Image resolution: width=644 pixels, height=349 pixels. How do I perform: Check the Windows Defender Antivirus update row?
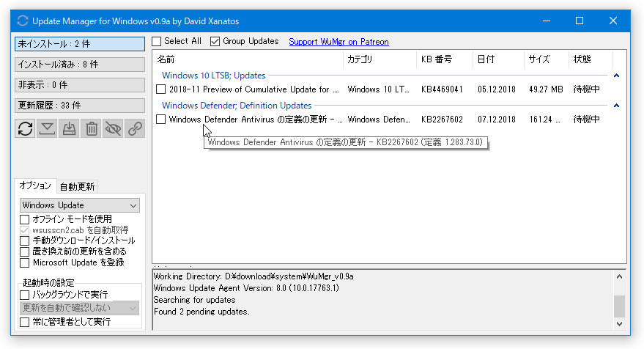pos(161,120)
